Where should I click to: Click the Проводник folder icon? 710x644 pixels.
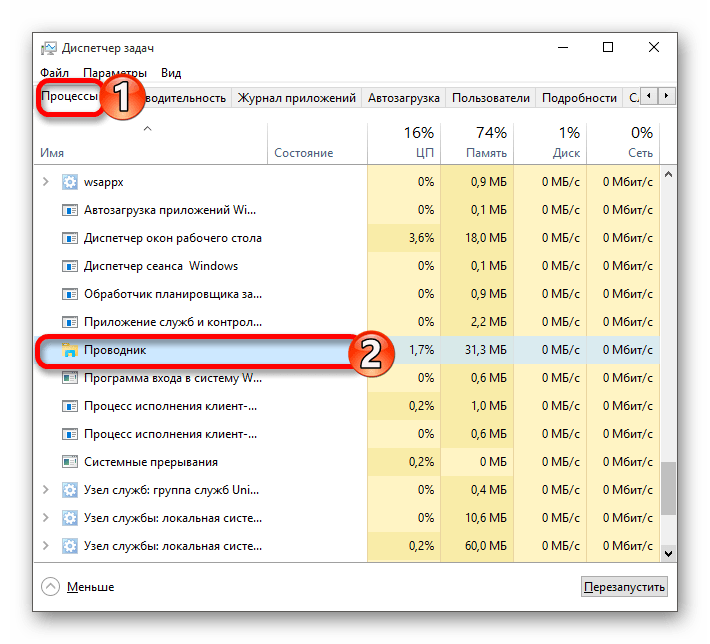(x=70, y=350)
